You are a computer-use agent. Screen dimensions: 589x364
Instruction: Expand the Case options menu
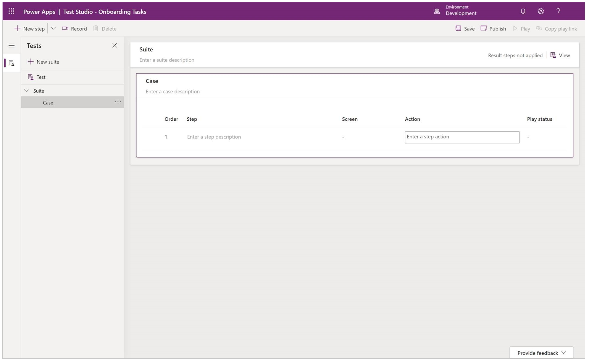tap(118, 102)
